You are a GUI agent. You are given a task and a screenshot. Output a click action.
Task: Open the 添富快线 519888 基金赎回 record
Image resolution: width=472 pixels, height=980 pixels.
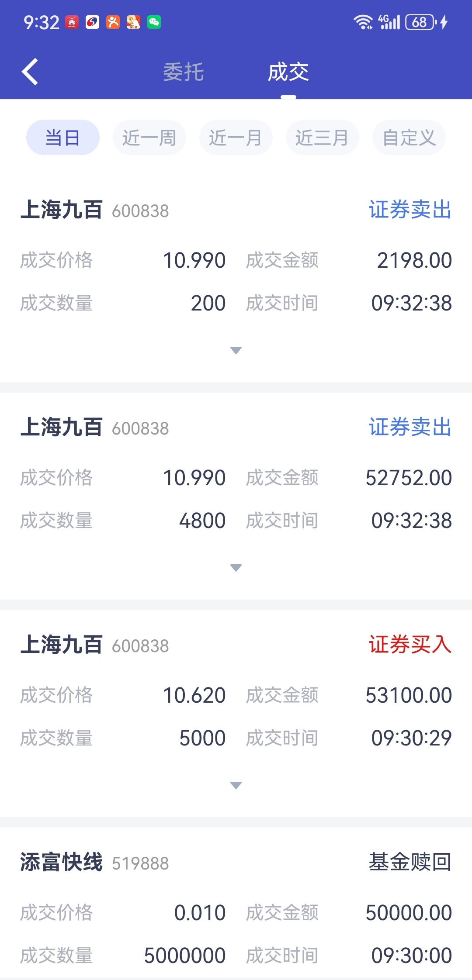(x=236, y=904)
